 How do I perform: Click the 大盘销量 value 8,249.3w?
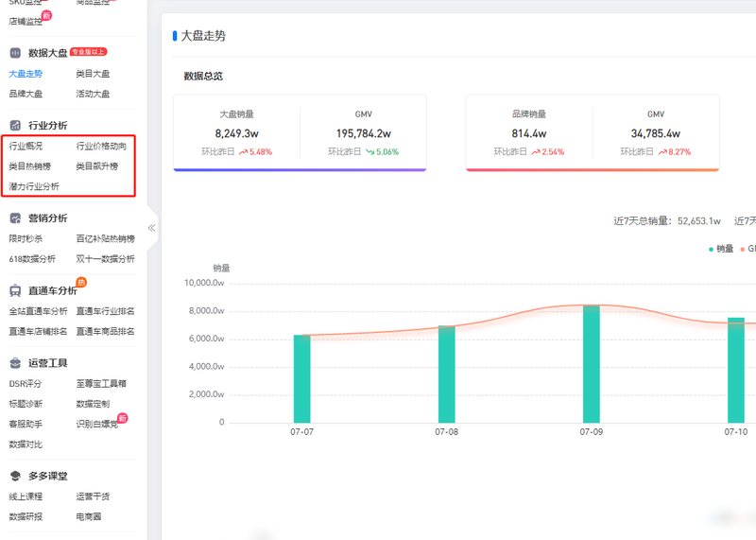[x=237, y=133]
